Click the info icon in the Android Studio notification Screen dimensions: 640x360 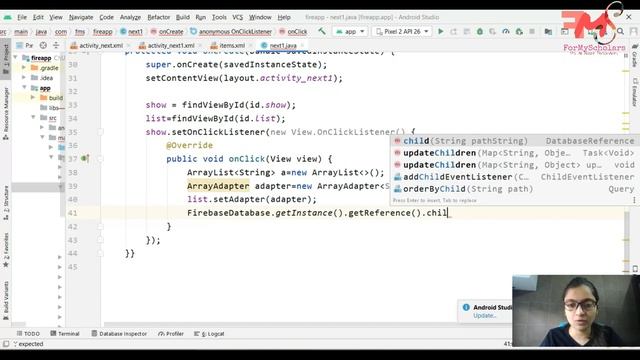(466, 307)
